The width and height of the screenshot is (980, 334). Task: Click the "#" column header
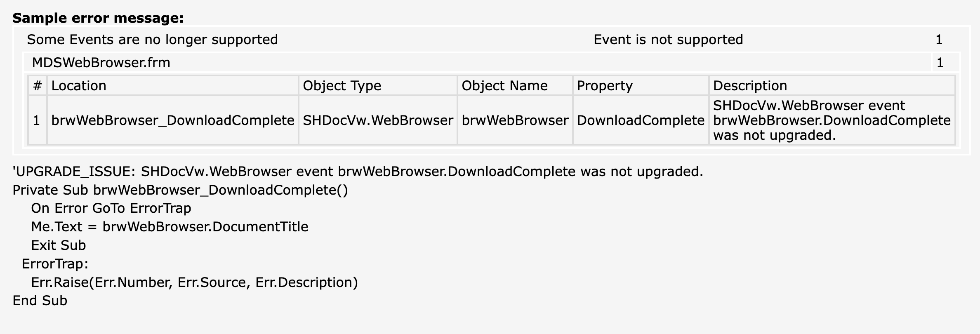coord(38,86)
